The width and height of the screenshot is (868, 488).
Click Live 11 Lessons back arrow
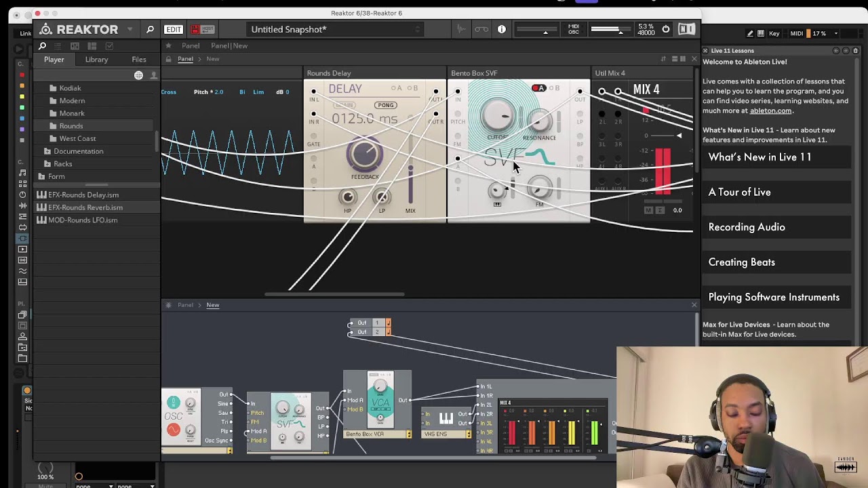pos(835,51)
